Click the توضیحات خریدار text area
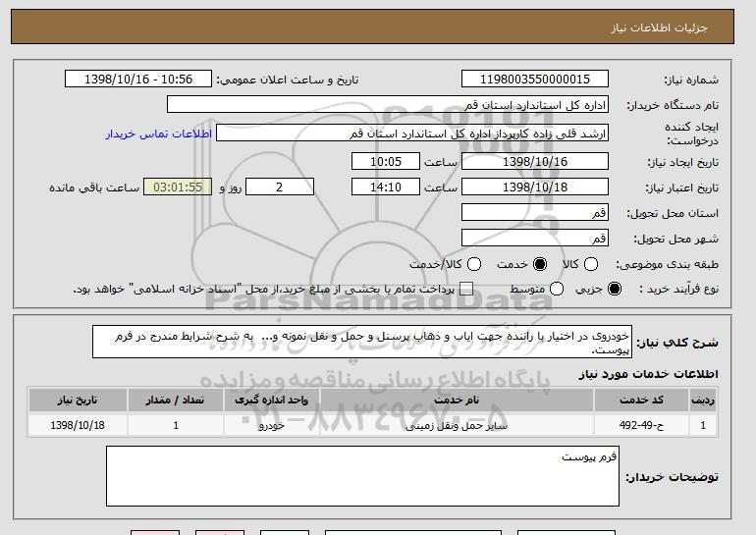Screen dimensions: 756x535 362,476
